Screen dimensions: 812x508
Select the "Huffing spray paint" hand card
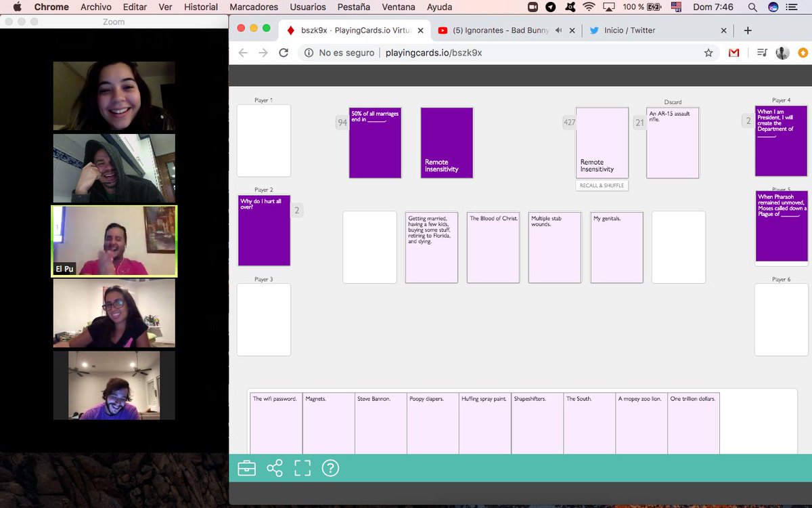click(484, 423)
